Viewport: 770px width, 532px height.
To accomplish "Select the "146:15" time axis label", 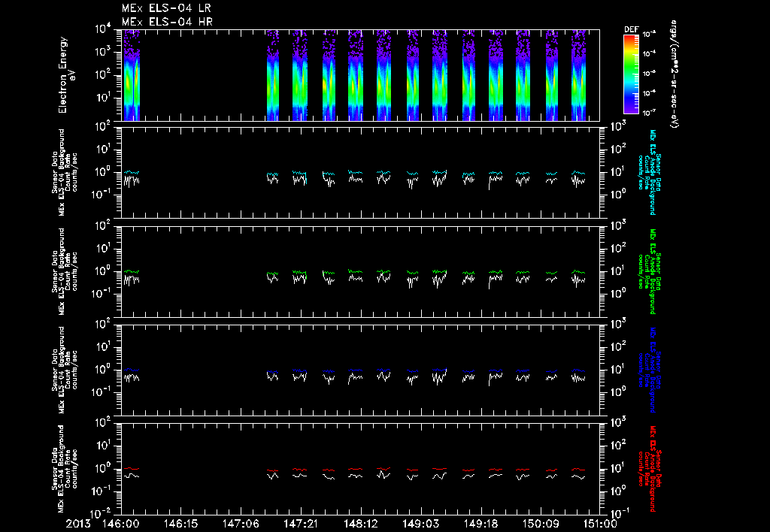I will [x=180, y=524].
